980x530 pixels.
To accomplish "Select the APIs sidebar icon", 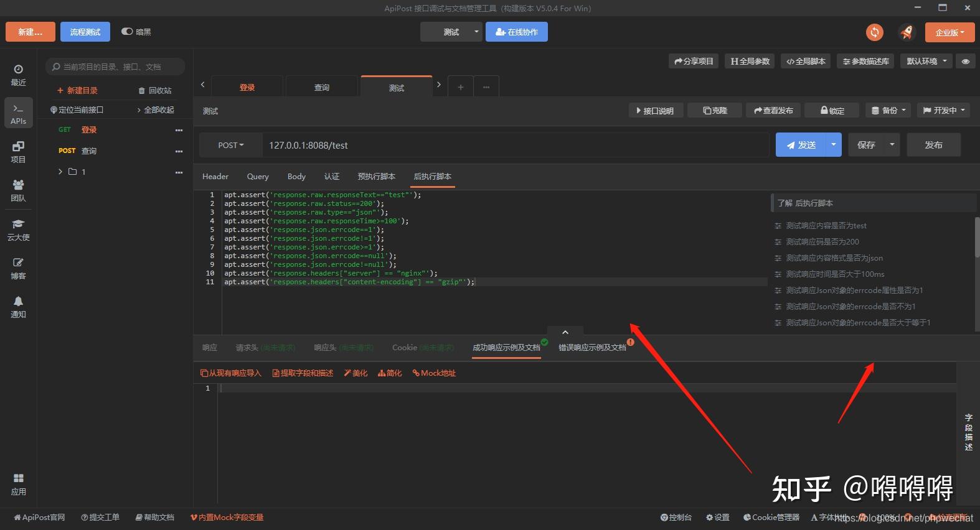I will [18, 113].
